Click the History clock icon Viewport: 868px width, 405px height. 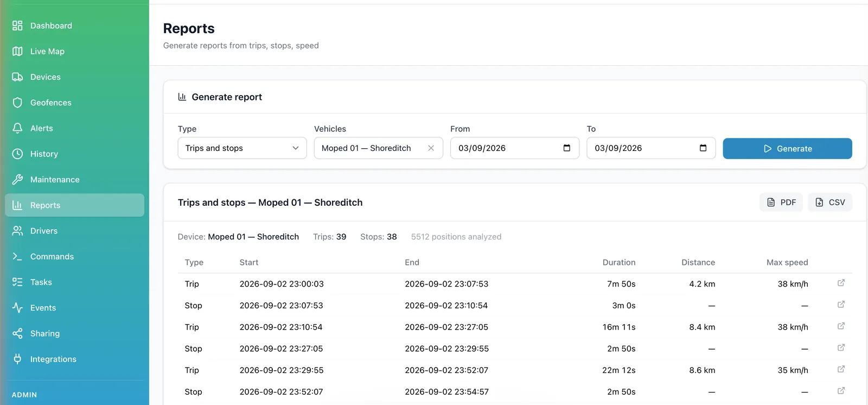[17, 154]
